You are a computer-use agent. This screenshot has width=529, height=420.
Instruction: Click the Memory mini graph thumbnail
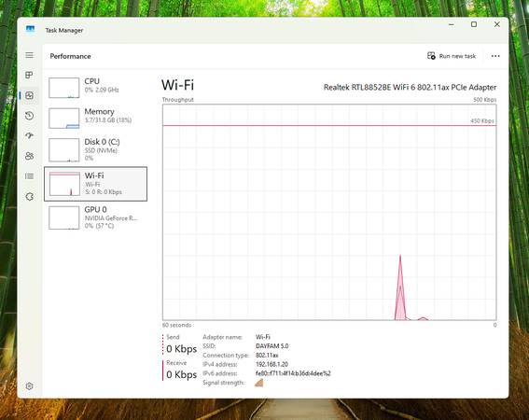pos(64,119)
